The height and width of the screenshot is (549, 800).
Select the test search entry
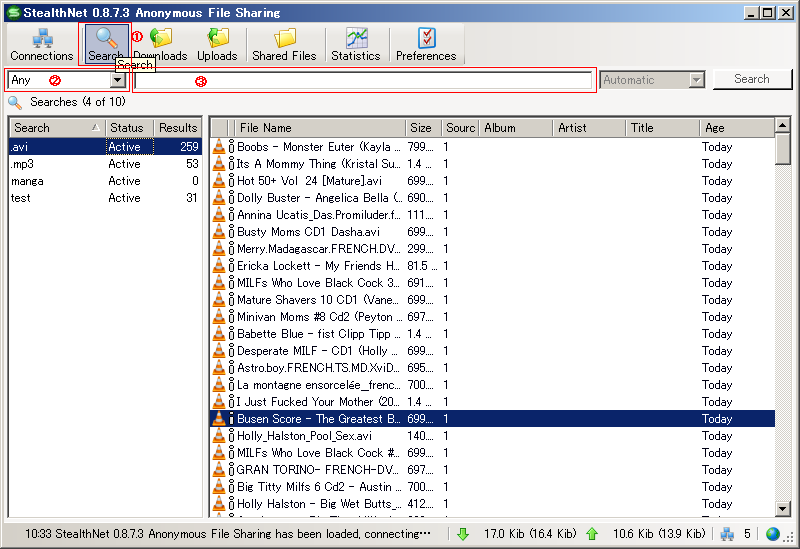point(105,198)
